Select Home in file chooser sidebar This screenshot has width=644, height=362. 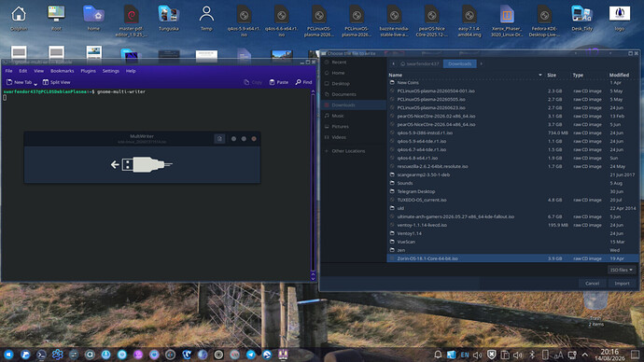[353, 73]
